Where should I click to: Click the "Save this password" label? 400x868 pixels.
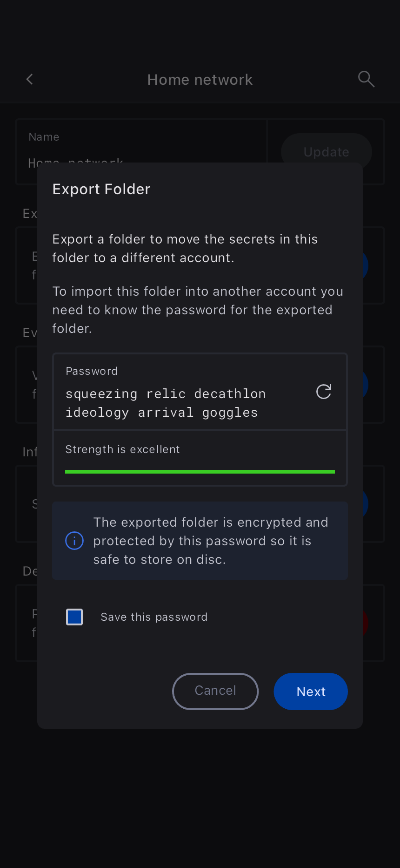pos(154,617)
